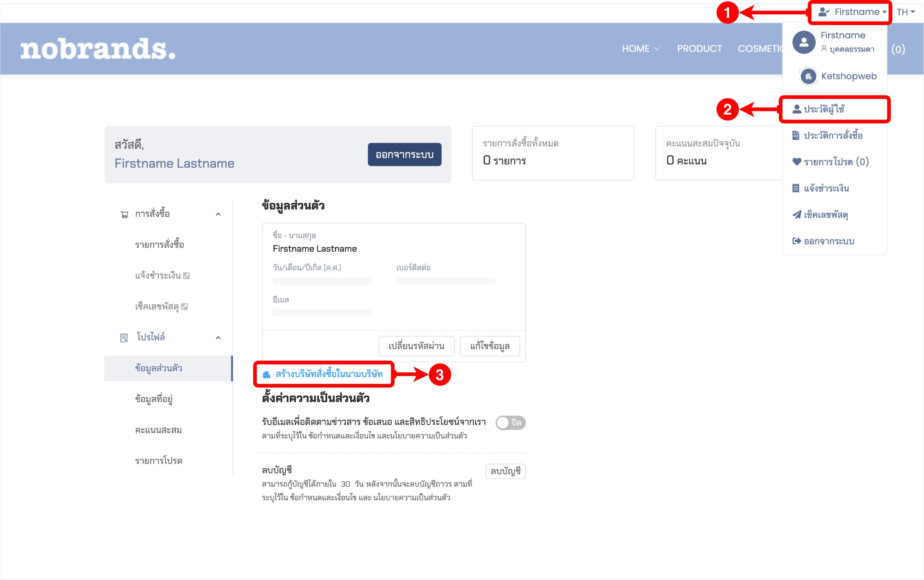Collapse the โปรไฟล์ sidebar section

click(218, 338)
